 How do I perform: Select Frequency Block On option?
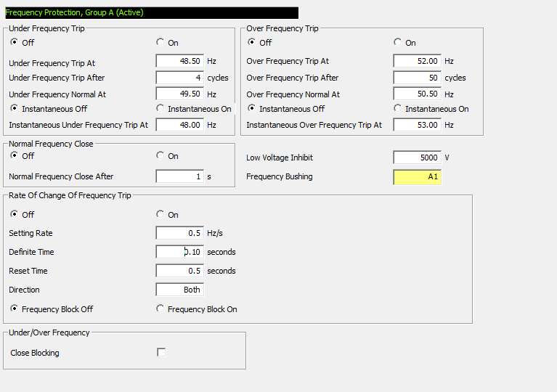[x=160, y=309]
